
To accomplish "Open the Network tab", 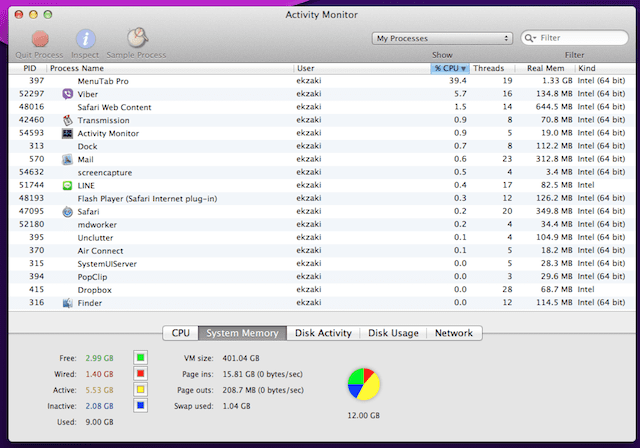I will pos(454,333).
